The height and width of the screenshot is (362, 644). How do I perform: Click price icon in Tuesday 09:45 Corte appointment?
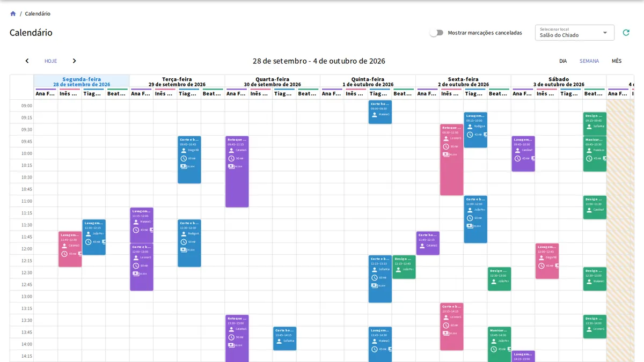click(x=184, y=166)
